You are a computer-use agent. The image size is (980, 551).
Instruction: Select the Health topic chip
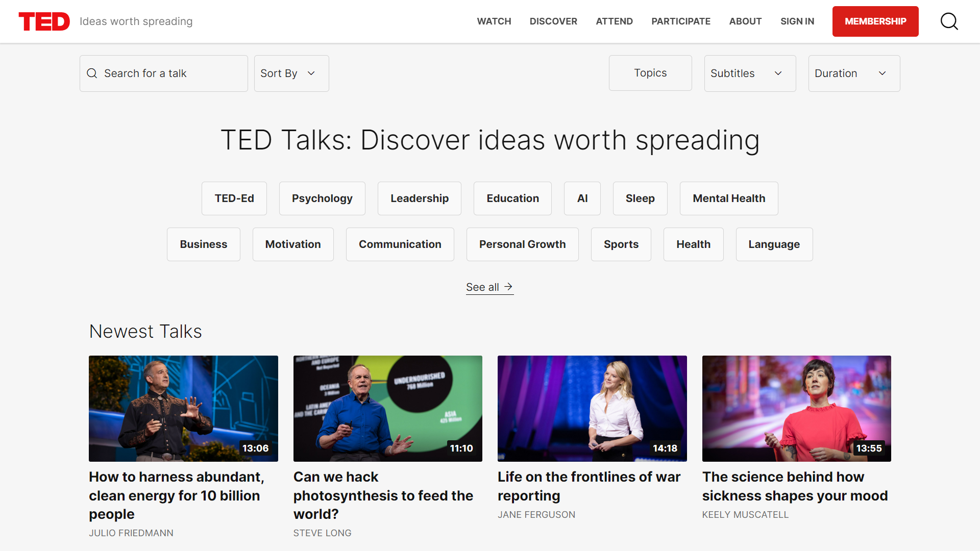click(694, 244)
